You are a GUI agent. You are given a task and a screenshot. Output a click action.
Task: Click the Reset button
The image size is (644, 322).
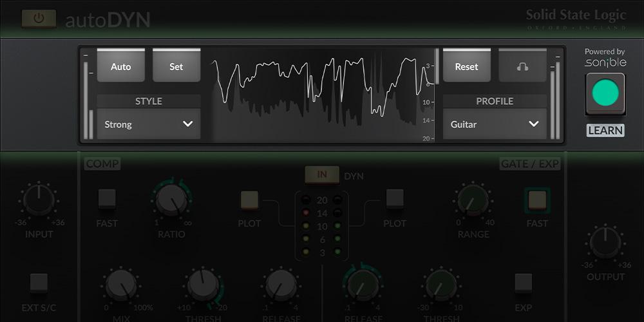466,66
